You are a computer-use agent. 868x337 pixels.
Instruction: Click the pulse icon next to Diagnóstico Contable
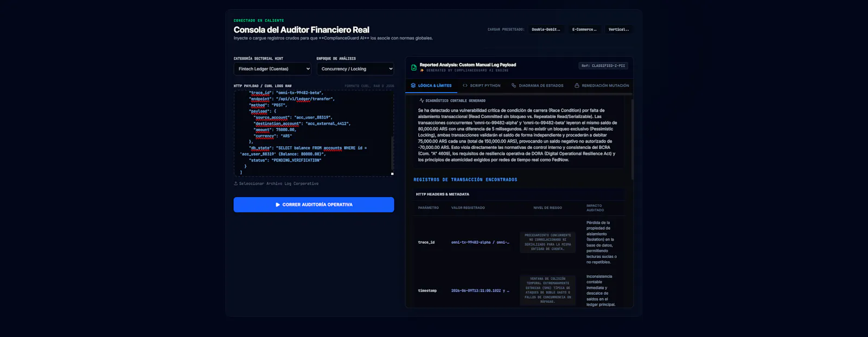coord(422,101)
